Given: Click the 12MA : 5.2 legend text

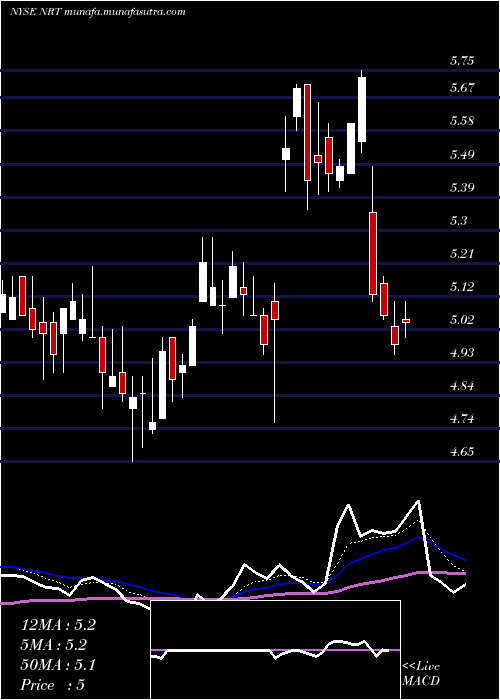Looking at the screenshot, I should [58, 625].
